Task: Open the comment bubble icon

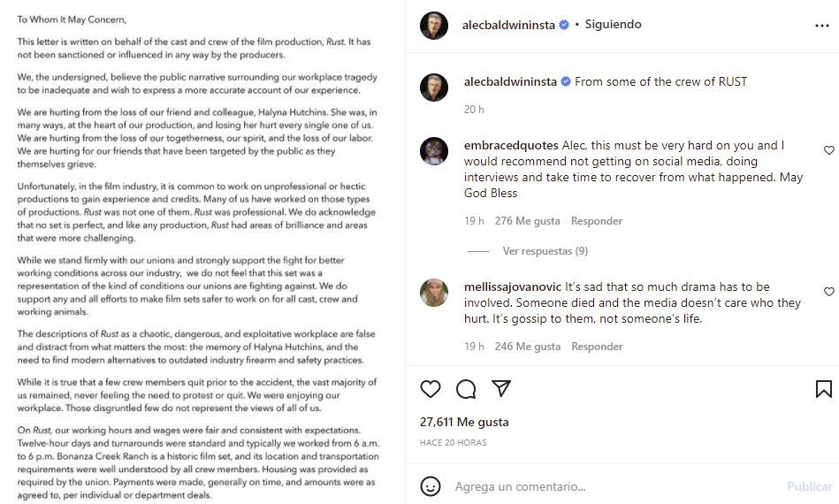Action: [466, 389]
